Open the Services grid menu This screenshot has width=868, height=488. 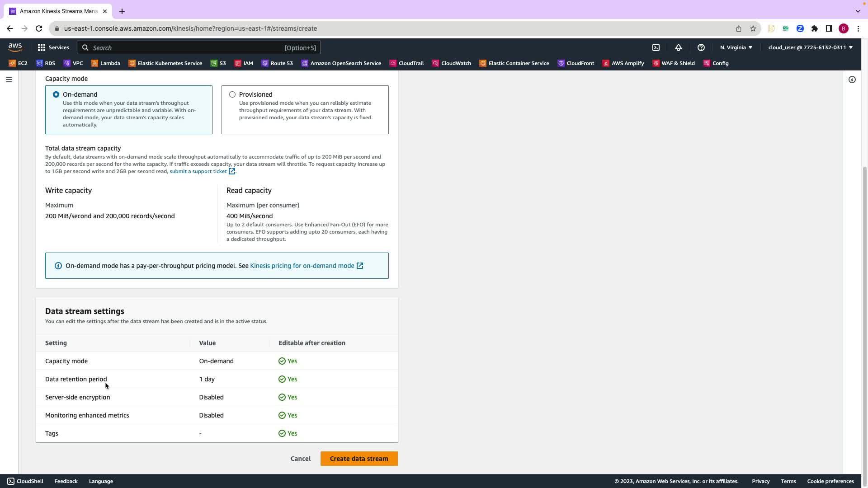[x=53, y=47]
